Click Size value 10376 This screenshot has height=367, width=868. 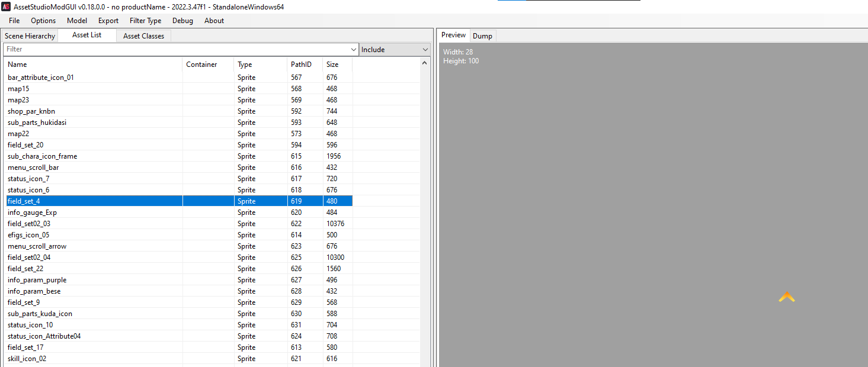click(335, 224)
